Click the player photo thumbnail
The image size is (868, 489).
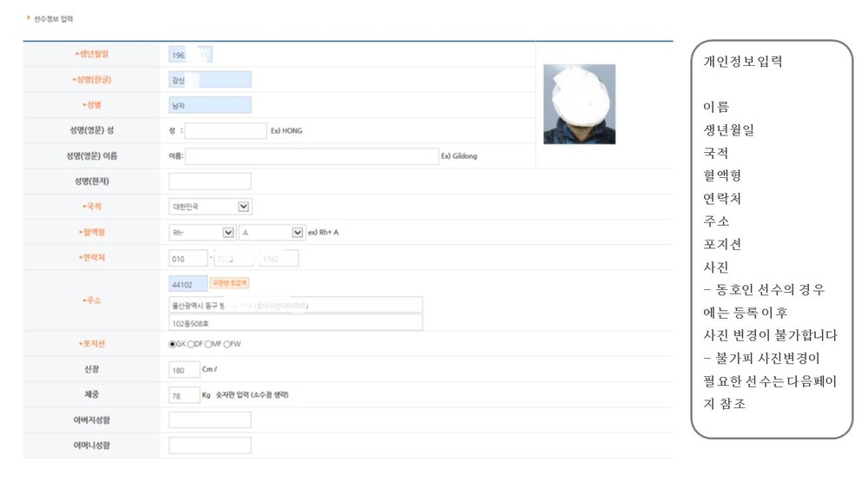click(579, 104)
